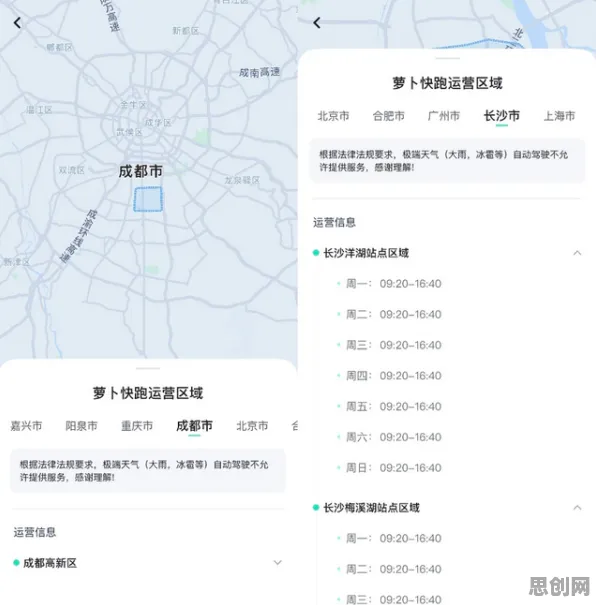Select the 长沙市 city tab
This screenshot has width=596, height=605.
click(x=501, y=115)
